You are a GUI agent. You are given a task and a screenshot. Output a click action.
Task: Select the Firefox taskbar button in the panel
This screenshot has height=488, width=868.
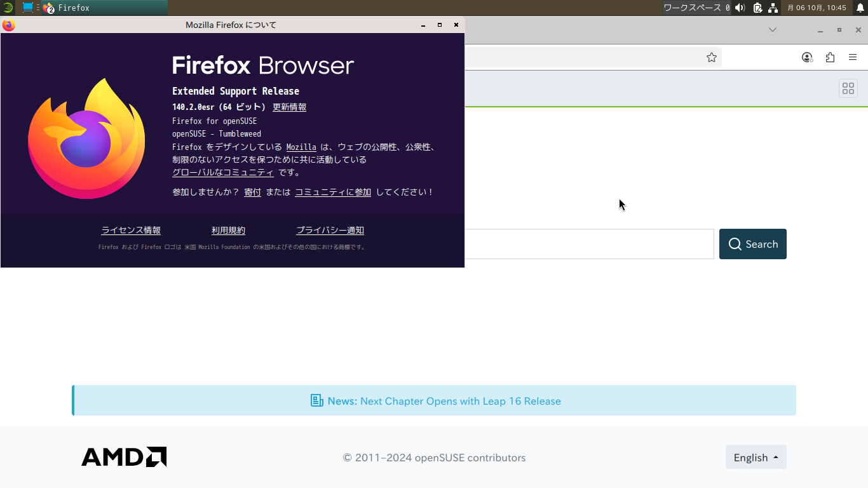click(x=104, y=8)
